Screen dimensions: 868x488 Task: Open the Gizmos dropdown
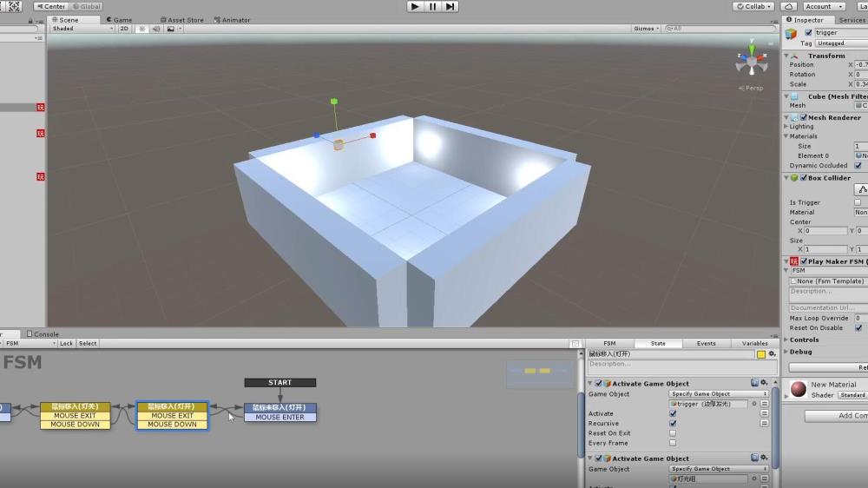coord(646,29)
